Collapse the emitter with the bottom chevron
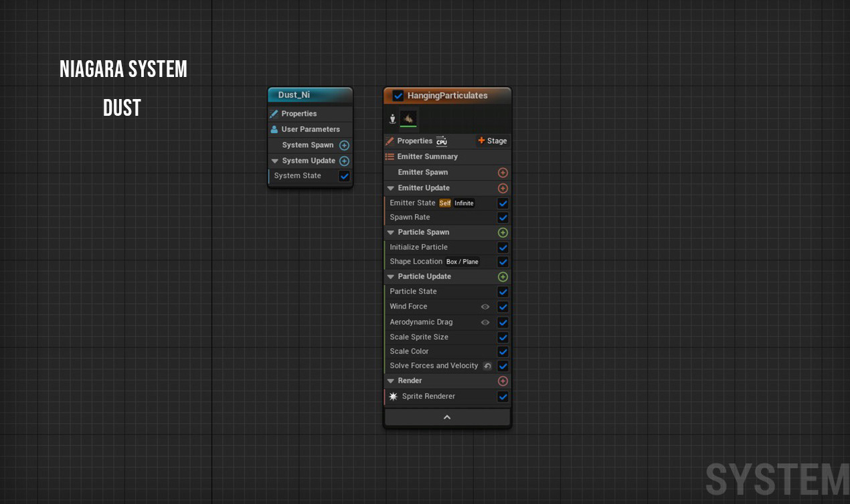Viewport: 850px width, 504px height. click(x=447, y=417)
